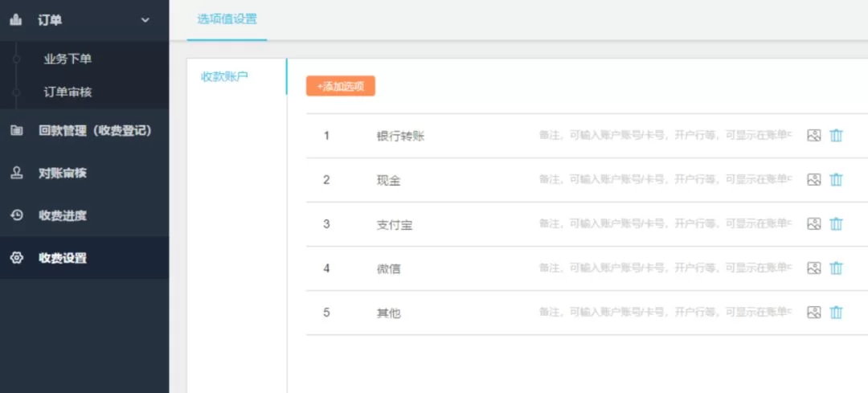Select 订单审核 submenu item
The height and width of the screenshot is (393, 868).
coord(68,92)
